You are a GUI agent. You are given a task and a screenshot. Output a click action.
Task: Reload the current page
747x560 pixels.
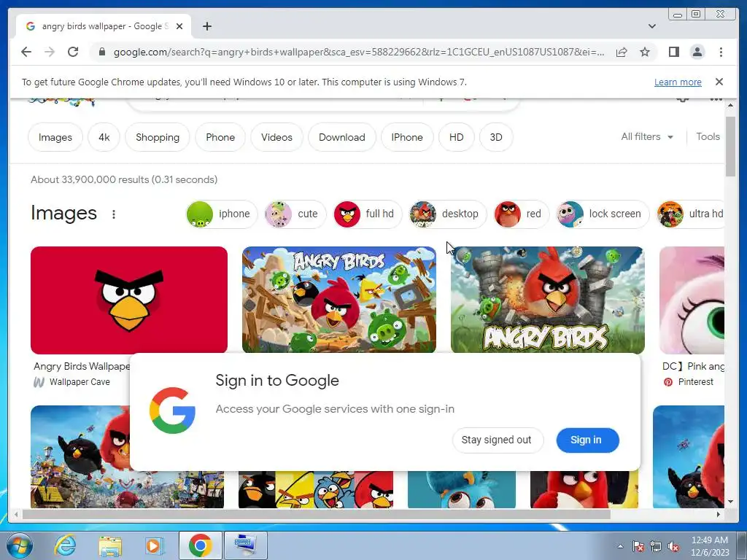point(73,52)
